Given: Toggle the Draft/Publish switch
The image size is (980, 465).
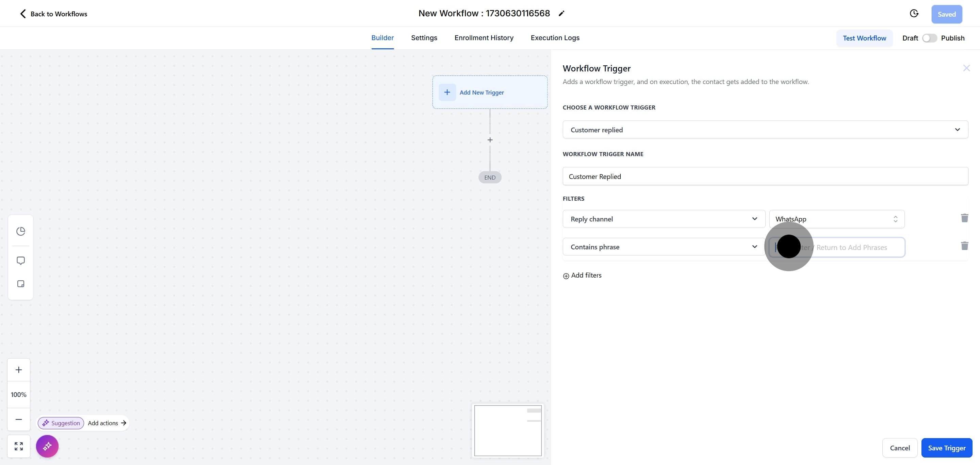Looking at the screenshot, I should (x=929, y=38).
